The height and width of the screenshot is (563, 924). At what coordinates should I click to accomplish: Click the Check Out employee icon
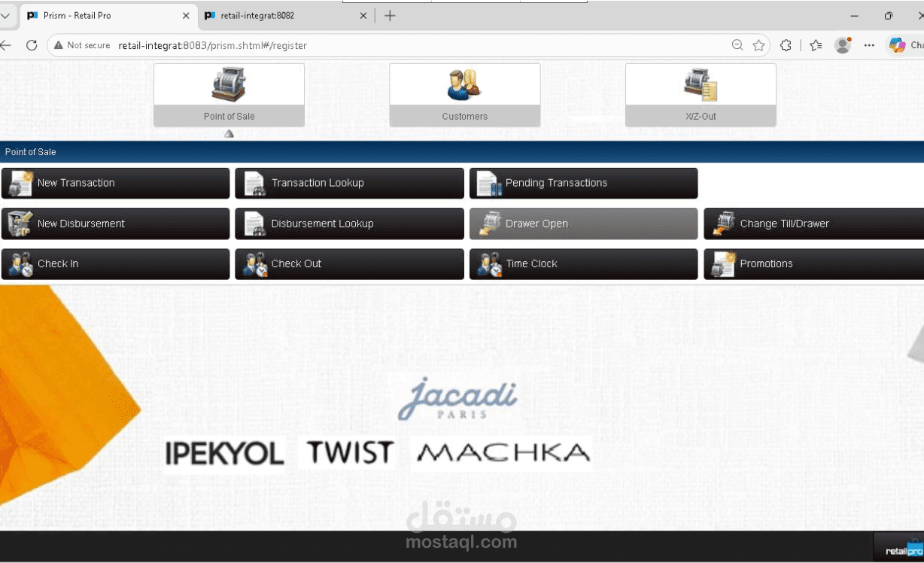tap(254, 264)
